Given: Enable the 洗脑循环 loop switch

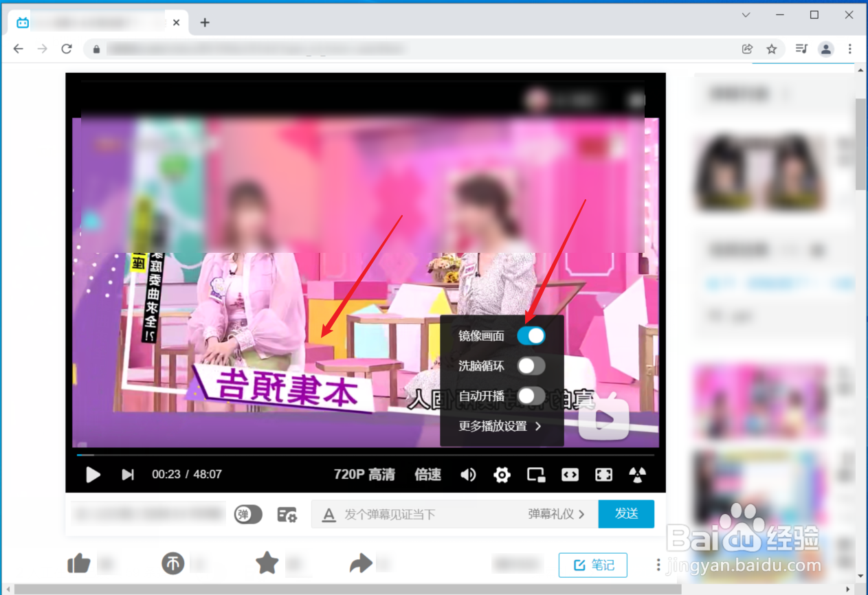Looking at the screenshot, I should click(x=531, y=366).
